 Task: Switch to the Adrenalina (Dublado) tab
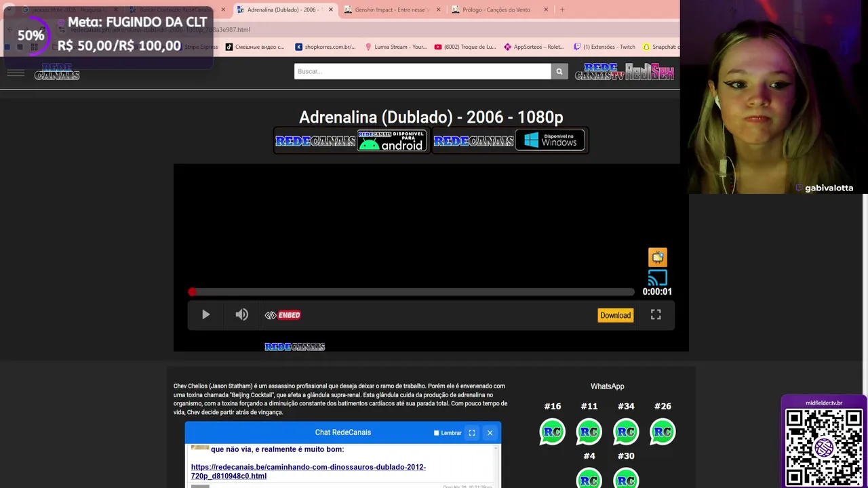coord(285,9)
